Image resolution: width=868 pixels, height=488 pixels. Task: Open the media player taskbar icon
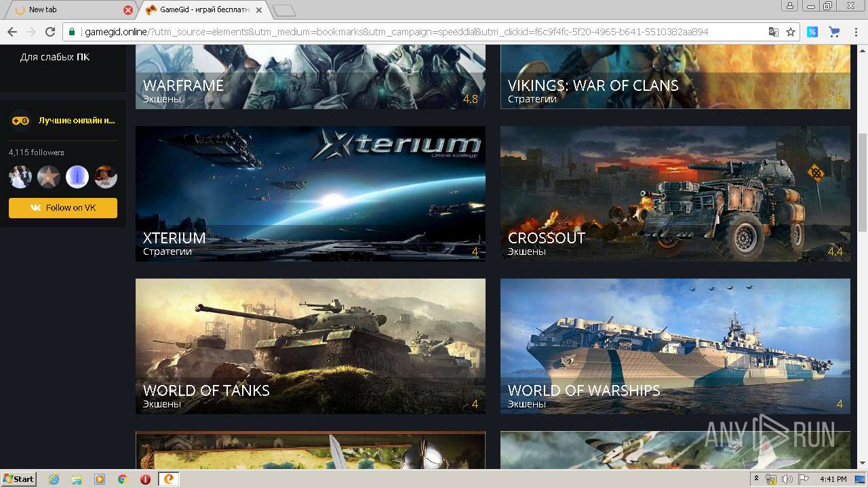coord(100,479)
